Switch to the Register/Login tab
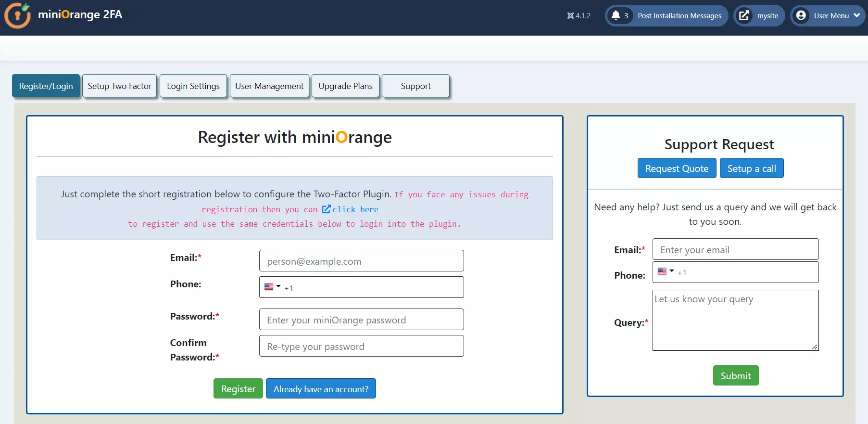The width and height of the screenshot is (868, 424). point(46,86)
